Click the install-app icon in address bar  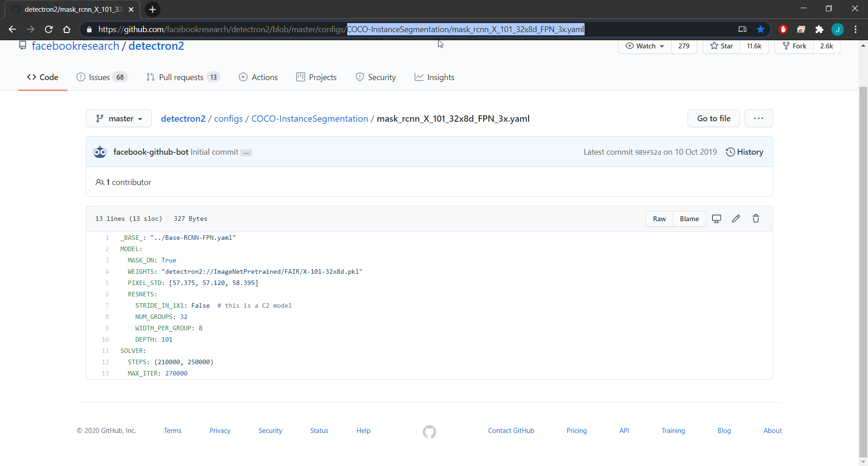pos(742,29)
